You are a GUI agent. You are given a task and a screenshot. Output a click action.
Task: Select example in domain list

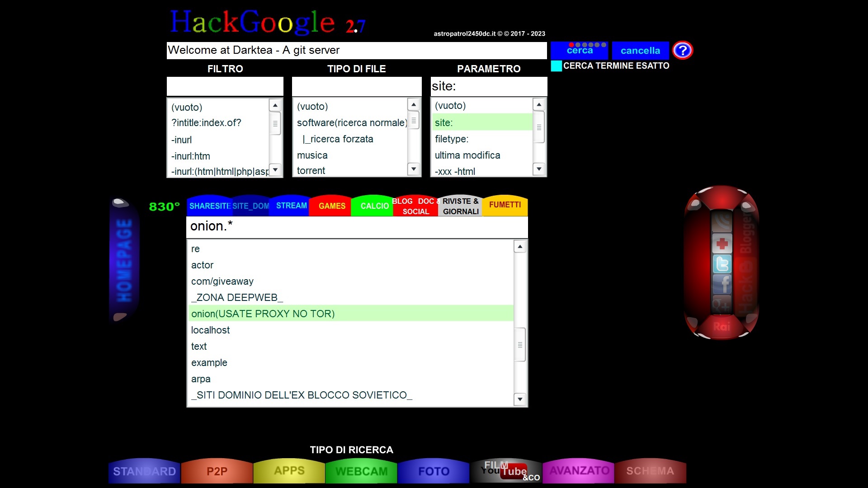pos(351,362)
